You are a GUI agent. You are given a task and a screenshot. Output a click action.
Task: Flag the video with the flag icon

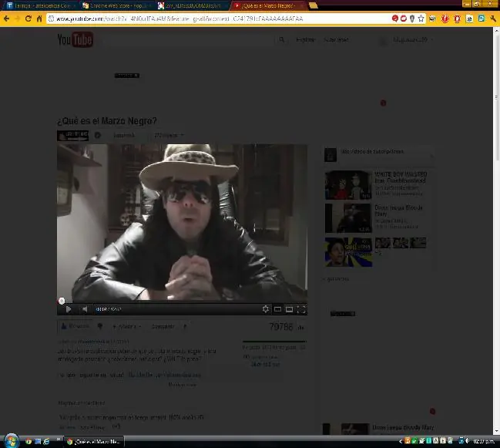point(185,326)
